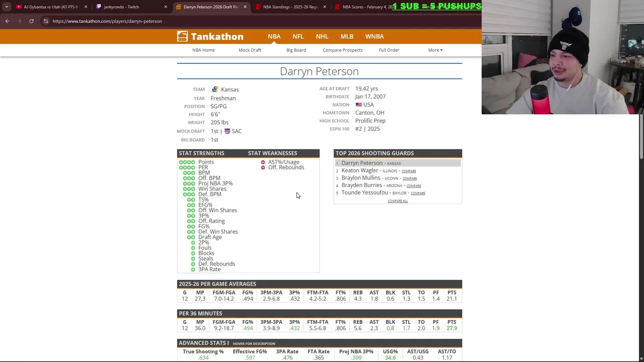Open Tounde Yessoufou prospect page
644x362 pixels.
(365, 193)
